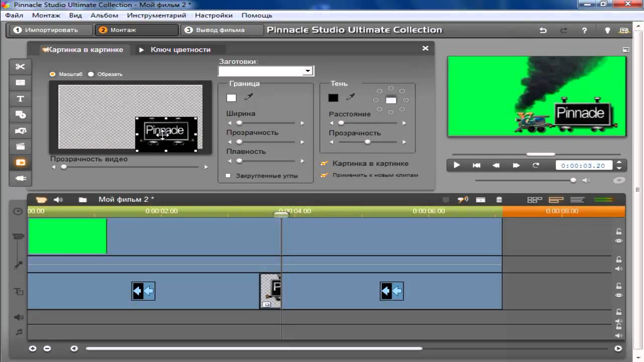Open help via the question mark icon
The height and width of the screenshot is (362, 644).
pos(584,30)
